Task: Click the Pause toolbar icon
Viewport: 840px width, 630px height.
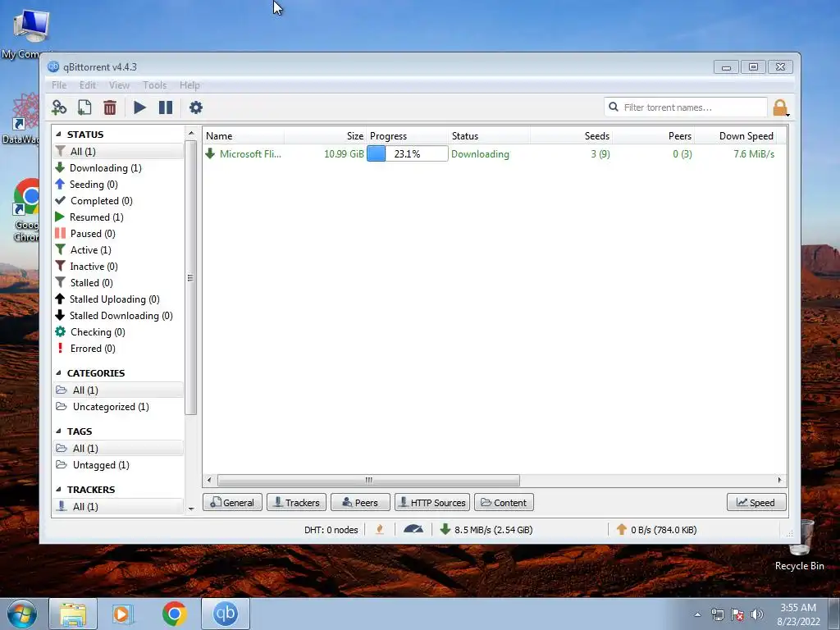Action: pyautogui.click(x=166, y=107)
